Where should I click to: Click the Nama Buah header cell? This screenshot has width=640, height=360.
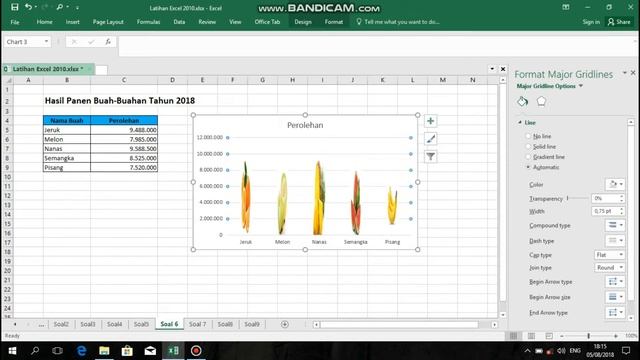[67, 120]
